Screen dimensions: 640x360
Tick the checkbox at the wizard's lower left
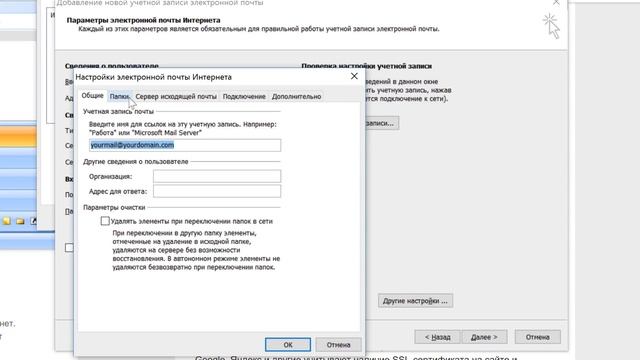pyautogui.click(x=69, y=248)
